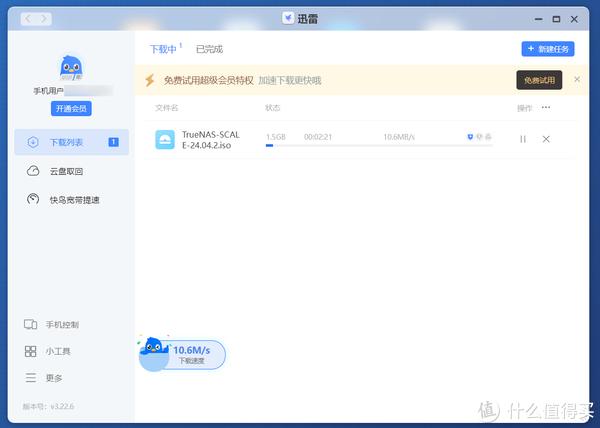The width and height of the screenshot is (600, 428).
Task: Click the 开通会员 membership button
Action: tap(71, 109)
